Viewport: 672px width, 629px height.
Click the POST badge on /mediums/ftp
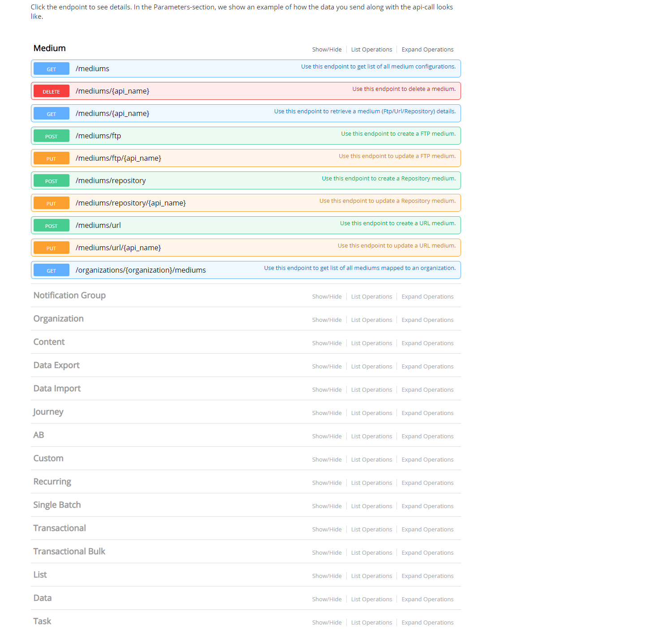pos(51,136)
